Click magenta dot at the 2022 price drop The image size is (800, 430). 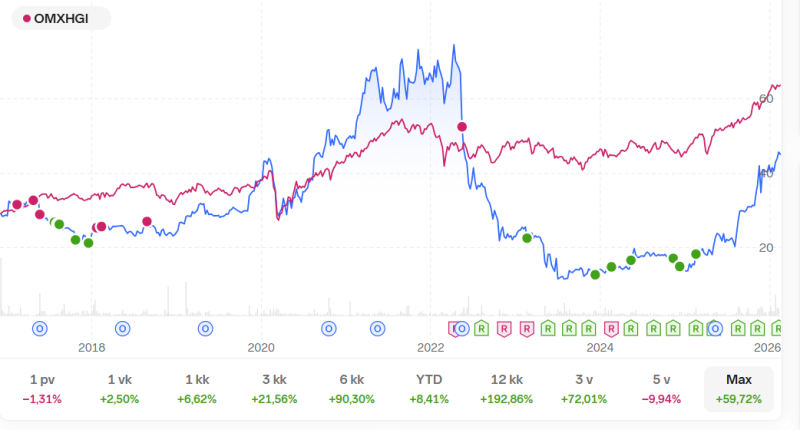point(462,126)
